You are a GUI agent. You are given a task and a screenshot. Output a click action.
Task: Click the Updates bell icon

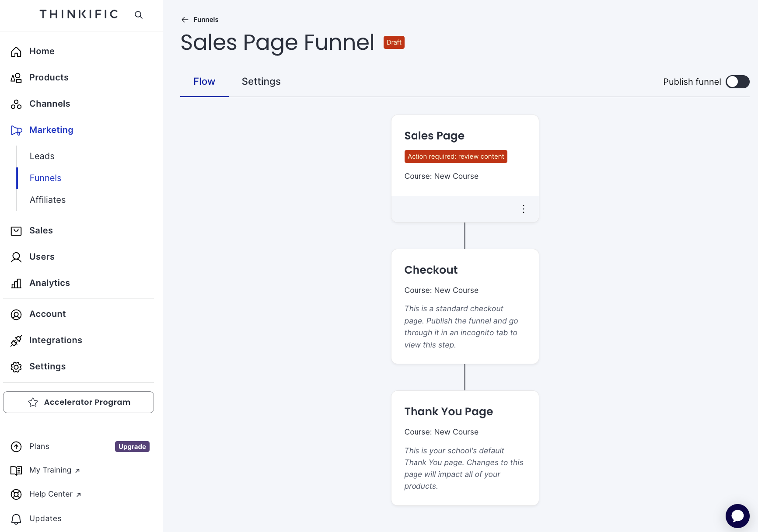point(16,519)
